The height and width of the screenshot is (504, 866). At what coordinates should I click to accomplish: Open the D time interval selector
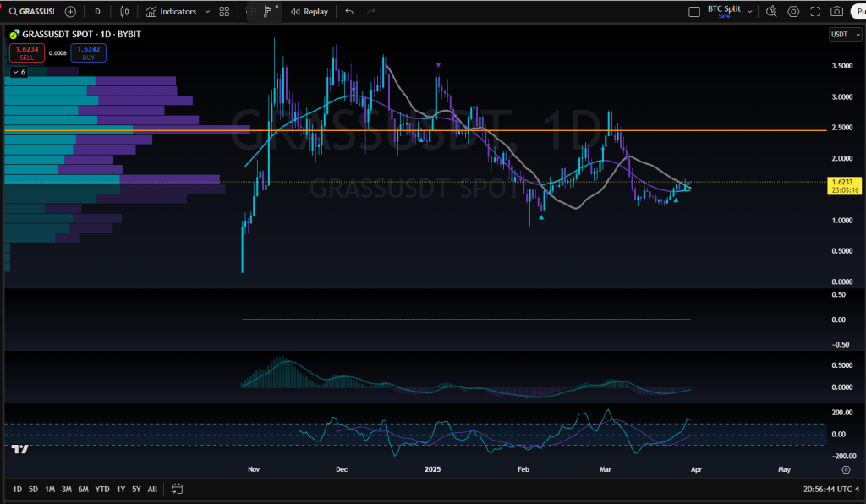coord(97,12)
